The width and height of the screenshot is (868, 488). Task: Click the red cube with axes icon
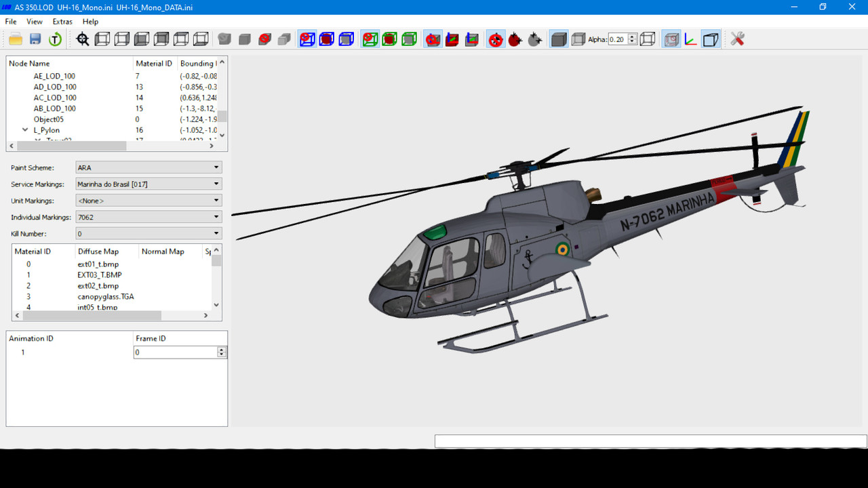pyautogui.click(x=452, y=39)
